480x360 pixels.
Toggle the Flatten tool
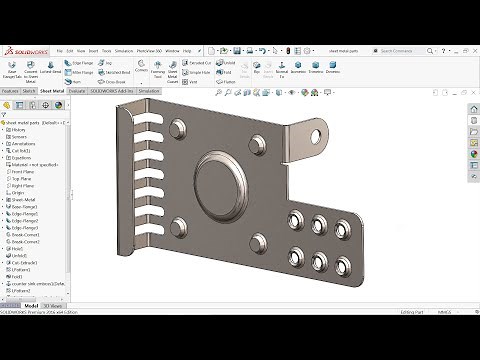pos(226,82)
